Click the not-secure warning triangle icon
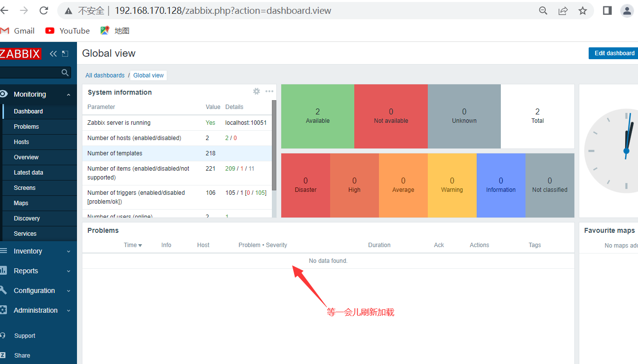The width and height of the screenshot is (638, 364). pos(69,11)
